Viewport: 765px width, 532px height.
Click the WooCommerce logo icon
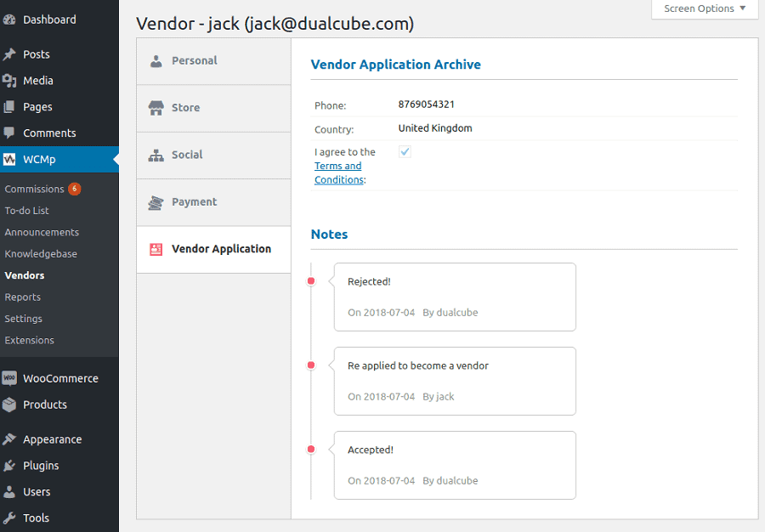(x=9, y=379)
